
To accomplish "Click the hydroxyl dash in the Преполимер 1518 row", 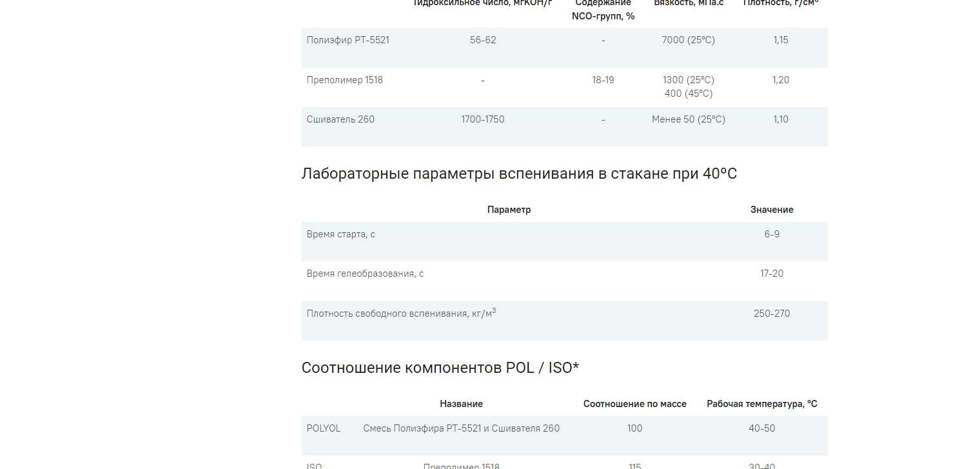I will click(x=483, y=81).
